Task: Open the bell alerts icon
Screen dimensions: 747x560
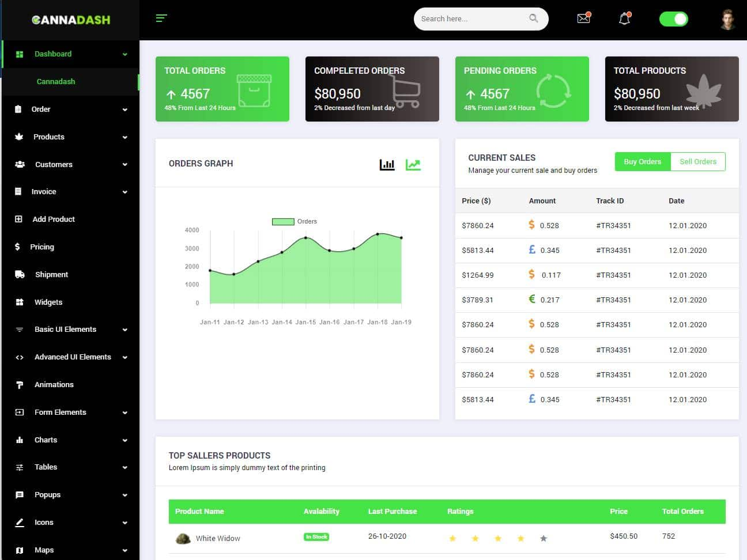Action: 625,18
